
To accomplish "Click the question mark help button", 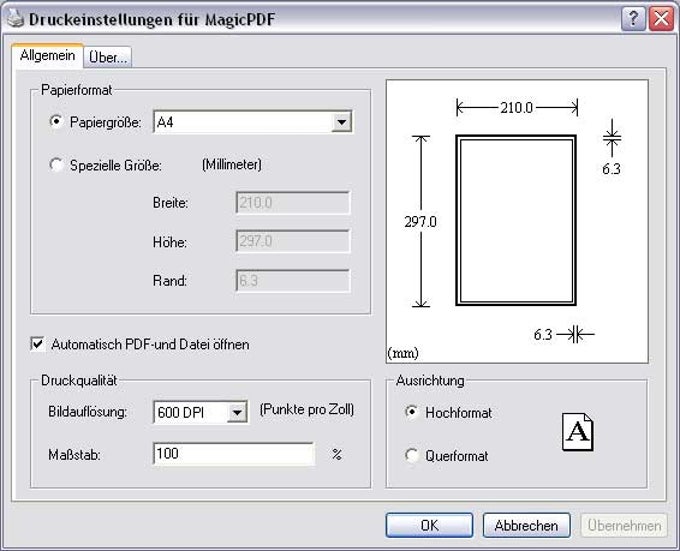I will [634, 19].
